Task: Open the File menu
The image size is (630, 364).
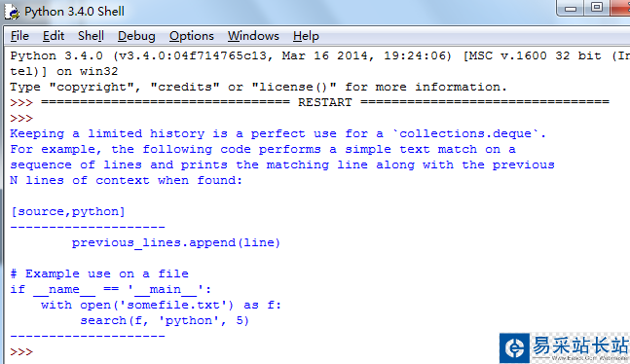Action: pos(19,36)
